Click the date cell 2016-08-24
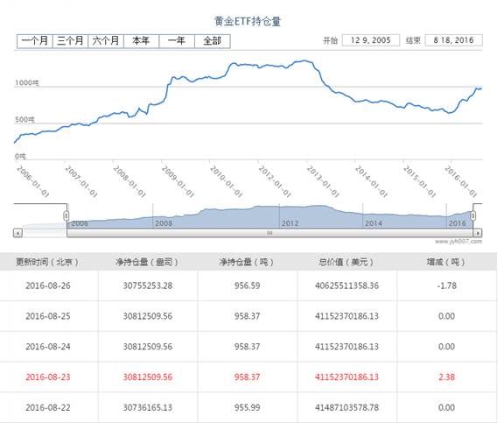This screenshot has width=504, height=423. [x=48, y=347]
